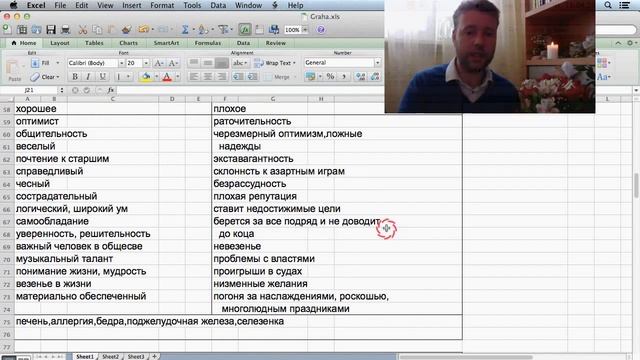Click the Filter funnel icon
This screenshot has width=640, height=360.
pos(223,29)
